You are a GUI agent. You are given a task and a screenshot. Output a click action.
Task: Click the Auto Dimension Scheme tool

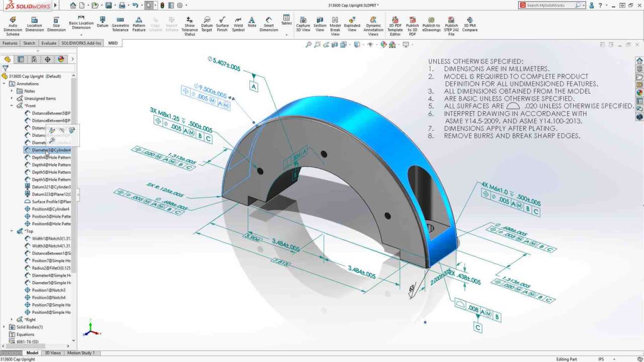point(13,26)
